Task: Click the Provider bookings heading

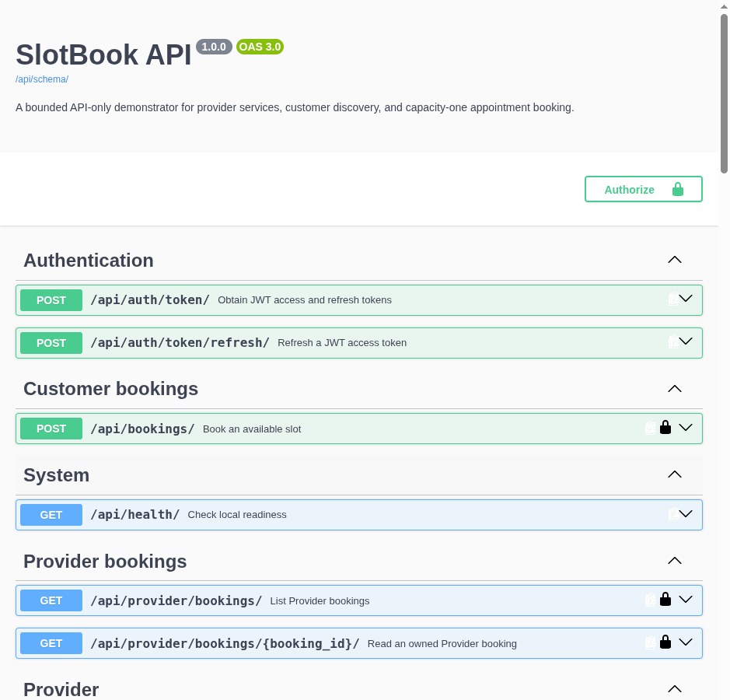Action: pyautogui.click(x=105, y=562)
